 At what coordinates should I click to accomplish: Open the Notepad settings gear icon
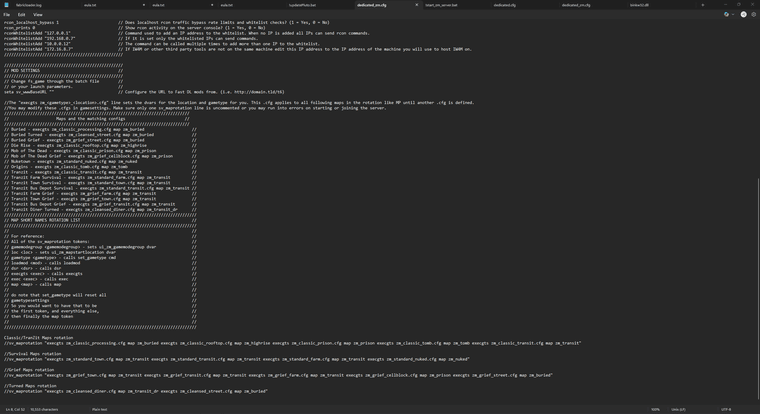tap(753, 14)
